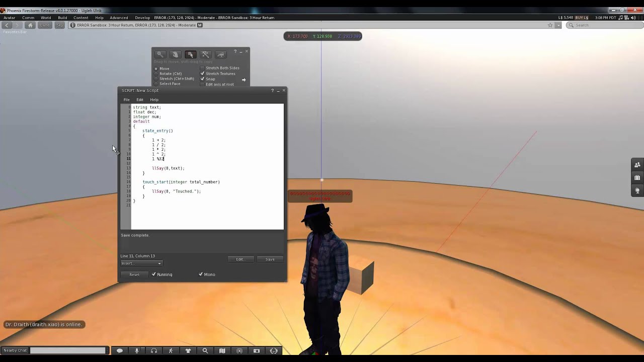Enable Stretch Both Sides checkbox
Viewport: 644px width, 362px height.
tap(220, 68)
